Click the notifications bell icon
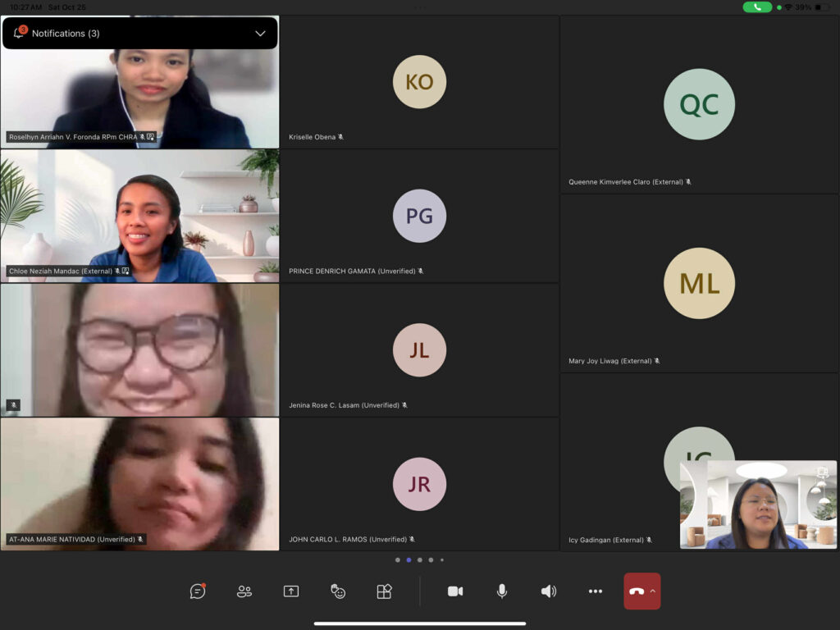840x630 pixels. (20, 33)
